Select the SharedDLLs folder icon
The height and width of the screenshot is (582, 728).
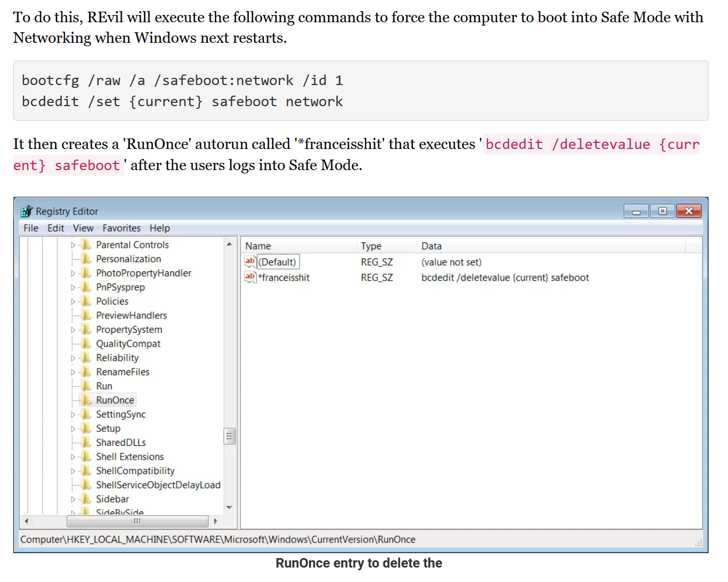tap(86, 442)
